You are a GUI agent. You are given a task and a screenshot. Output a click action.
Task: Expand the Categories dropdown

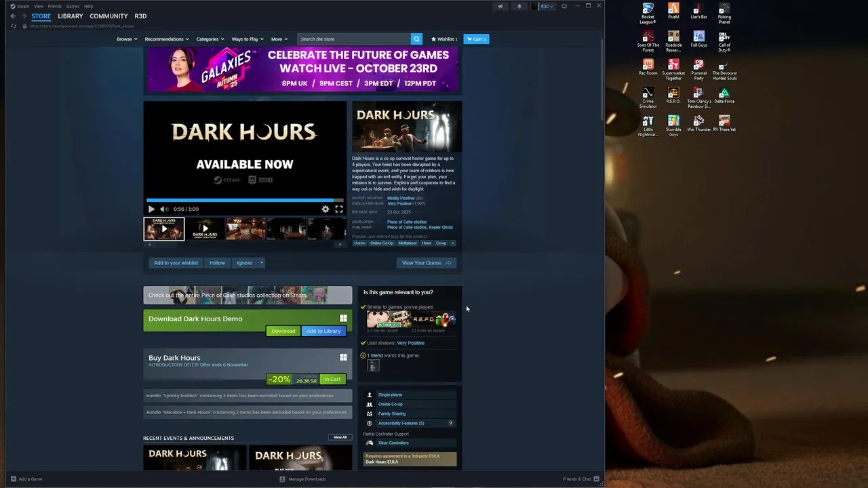click(x=210, y=39)
